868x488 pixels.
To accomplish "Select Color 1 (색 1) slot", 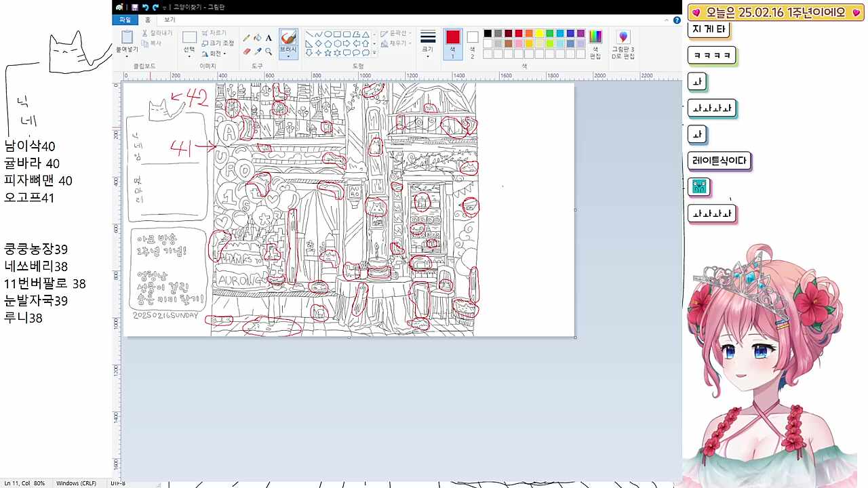I will coord(453,45).
